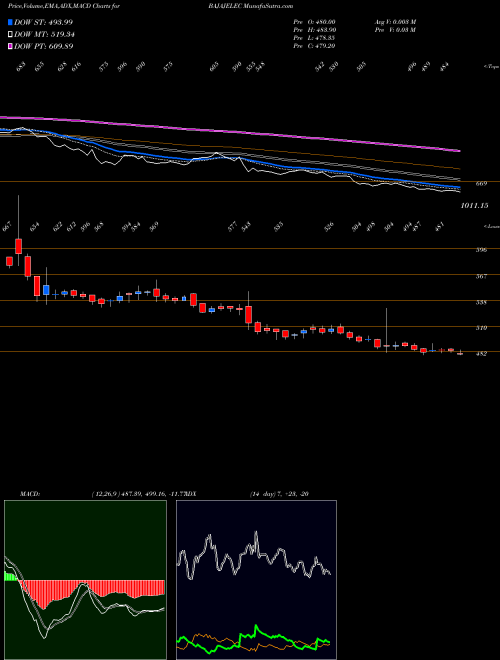Select the Pre H: 483.90 value
The width and height of the screenshot is (500, 660).
point(314,30)
